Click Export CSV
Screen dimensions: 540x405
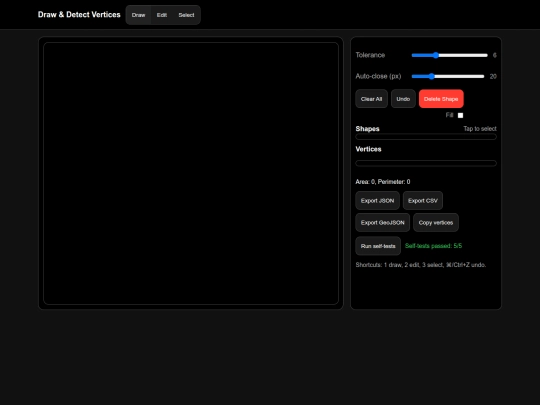[423, 200]
